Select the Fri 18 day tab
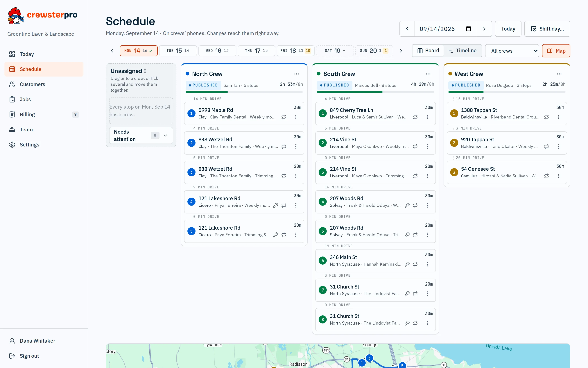The image size is (588, 368). [296, 51]
